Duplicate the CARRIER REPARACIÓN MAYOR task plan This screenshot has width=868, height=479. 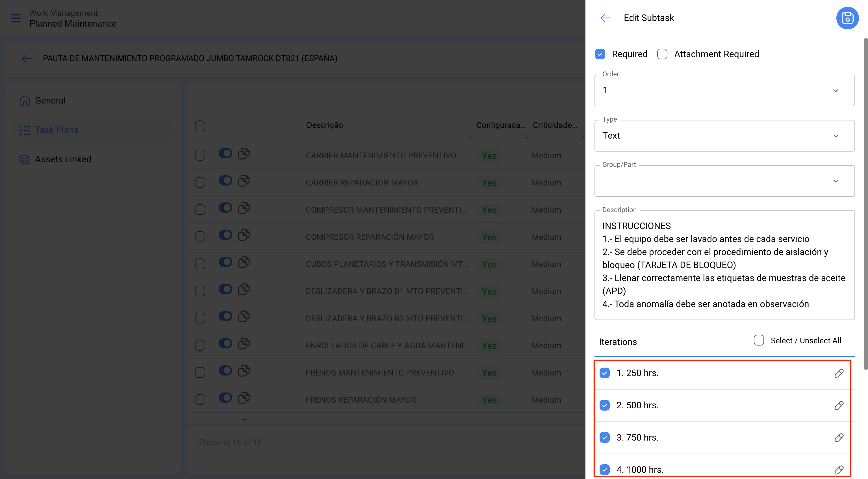click(x=244, y=180)
